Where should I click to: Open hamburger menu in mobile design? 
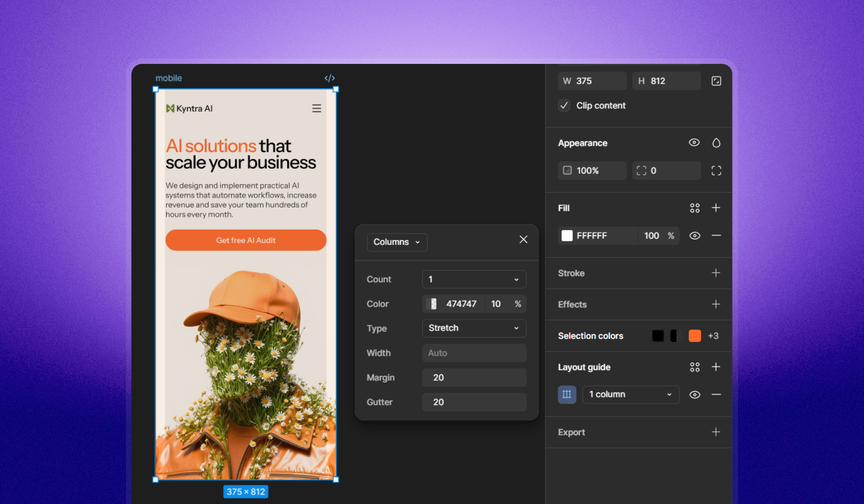point(316,108)
